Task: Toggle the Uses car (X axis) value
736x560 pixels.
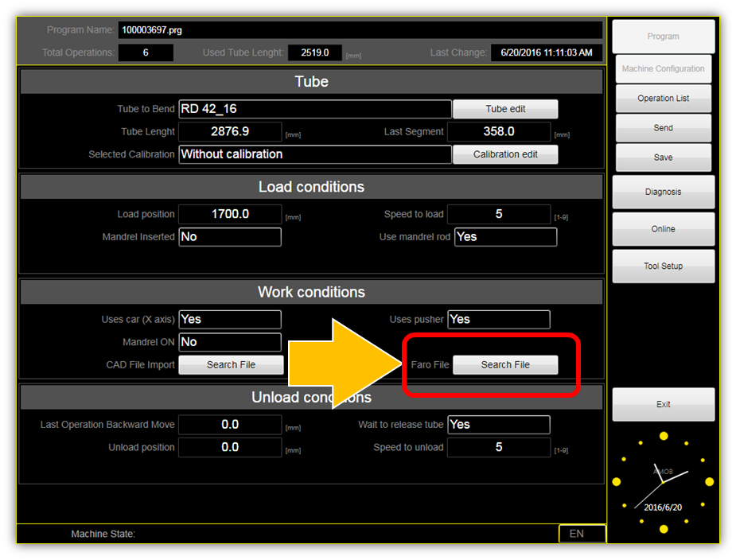Action: coord(230,320)
